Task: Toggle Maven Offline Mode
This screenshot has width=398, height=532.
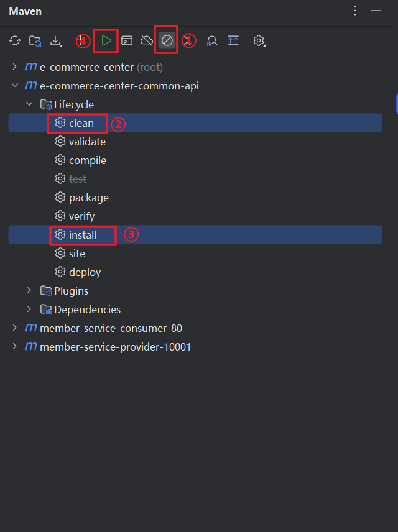Action: pyautogui.click(x=147, y=41)
